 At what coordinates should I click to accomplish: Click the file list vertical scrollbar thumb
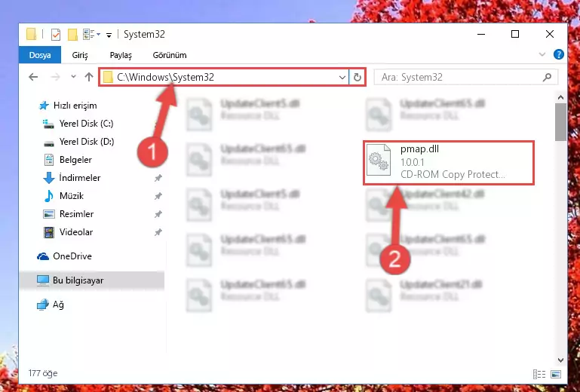560,122
